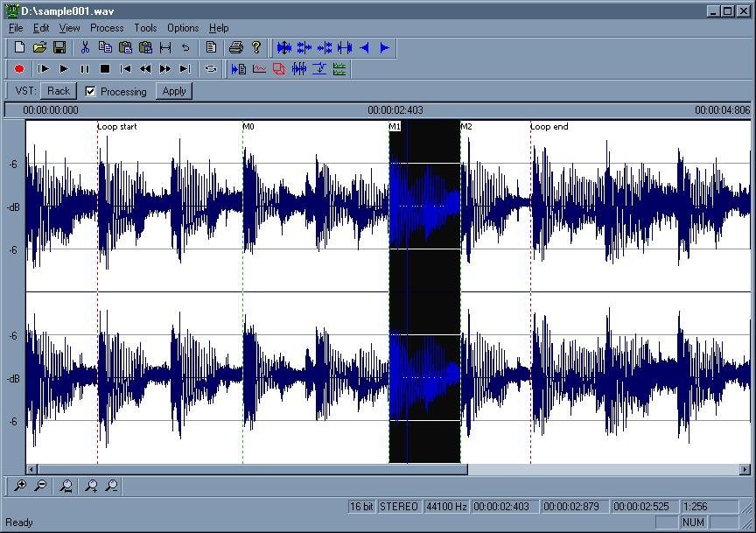Toggle the VST Processing checkbox
The image size is (756, 533).
click(90, 91)
